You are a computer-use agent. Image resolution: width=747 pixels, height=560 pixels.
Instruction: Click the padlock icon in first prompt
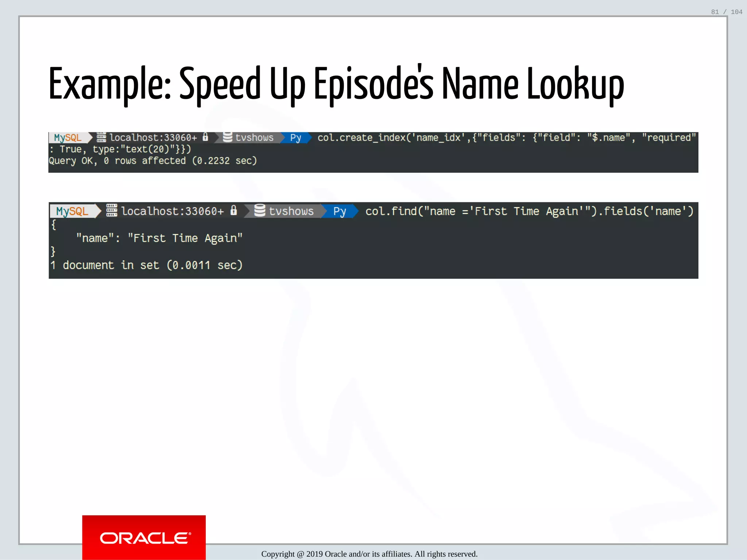[205, 137]
